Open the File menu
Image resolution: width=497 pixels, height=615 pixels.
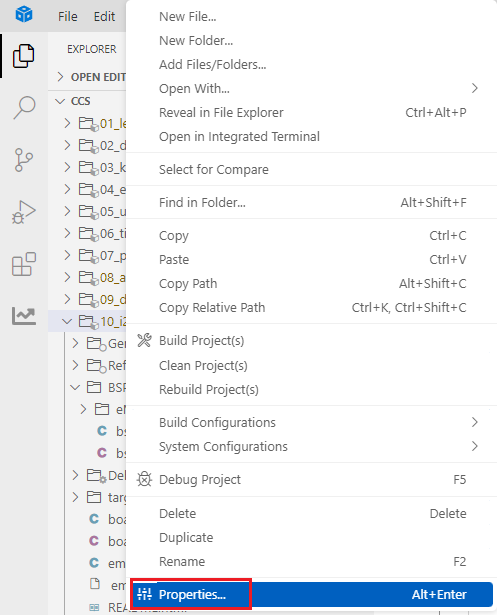tap(67, 16)
